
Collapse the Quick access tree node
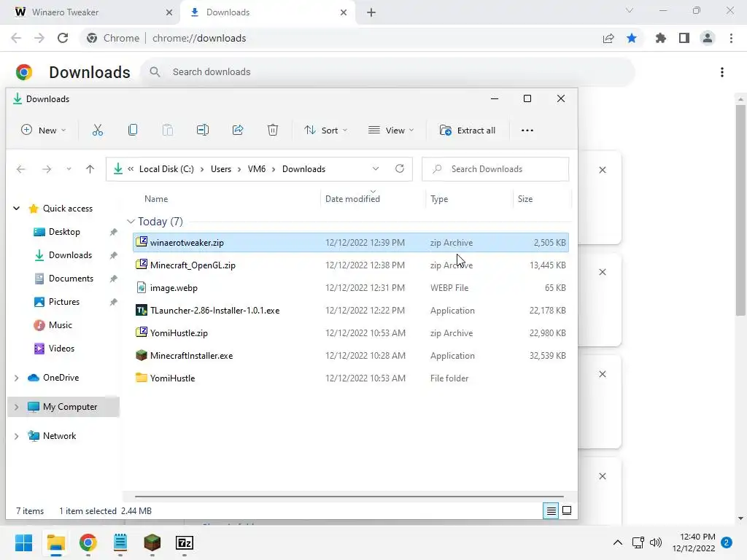click(x=16, y=209)
